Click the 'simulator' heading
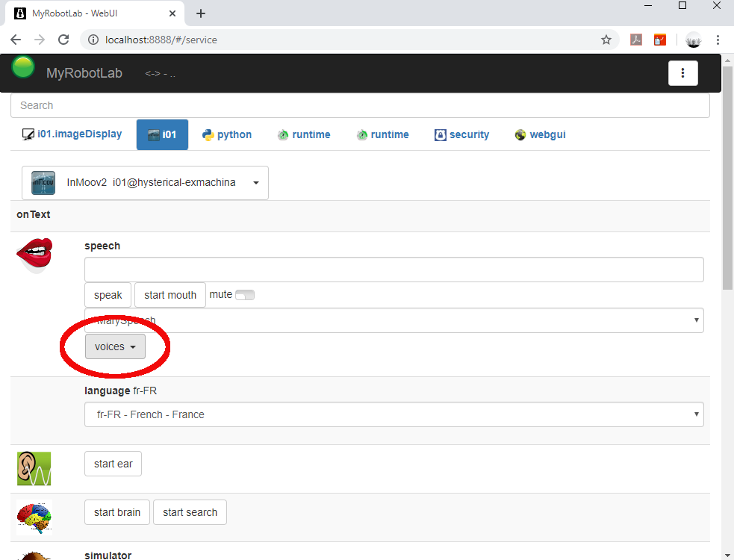 [108, 556]
